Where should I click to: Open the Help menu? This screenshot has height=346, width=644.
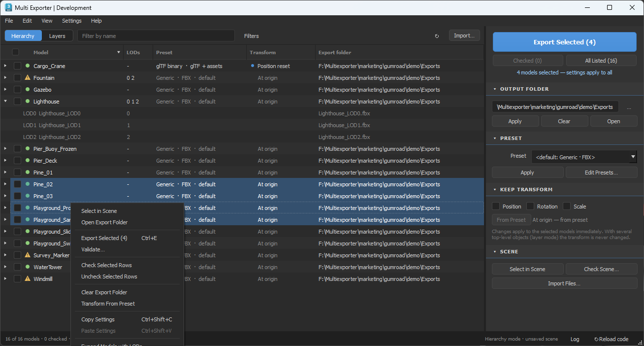pyautogui.click(x=97, y=21)
